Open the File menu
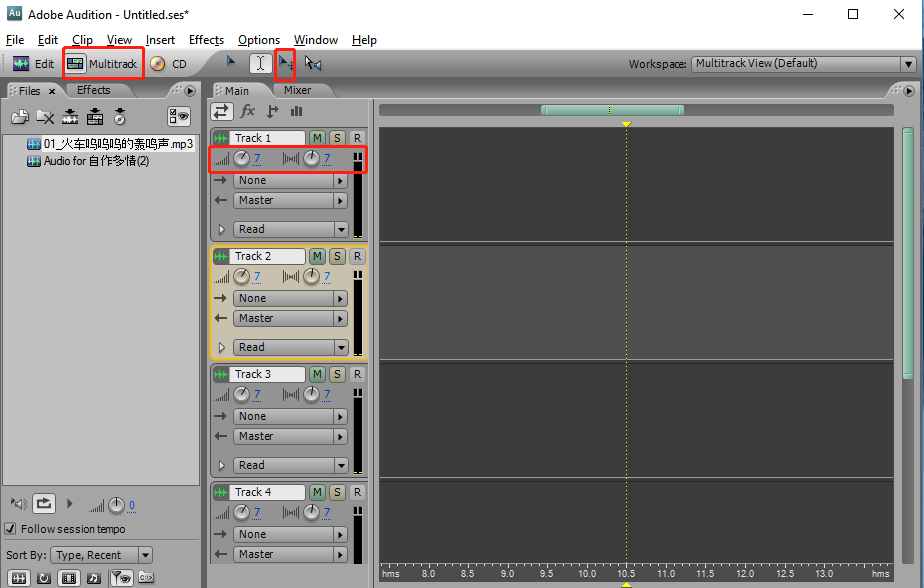 [15, 39]
